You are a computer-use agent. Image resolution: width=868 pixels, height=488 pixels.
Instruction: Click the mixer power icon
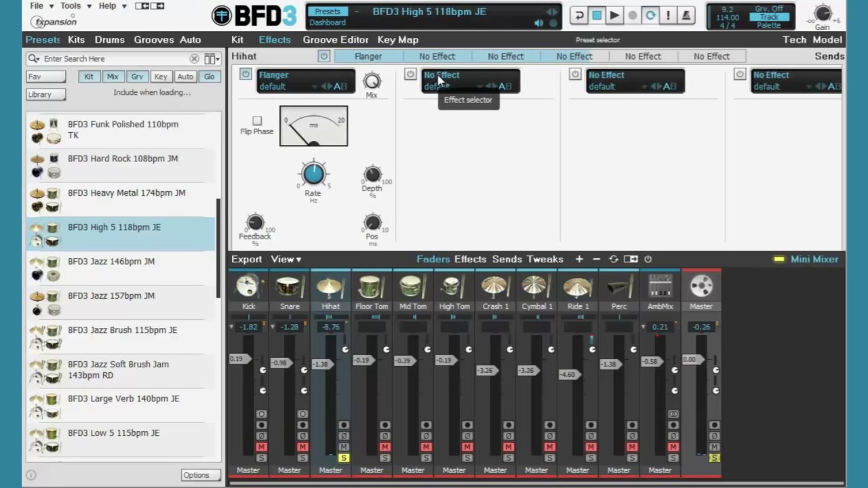648,259
